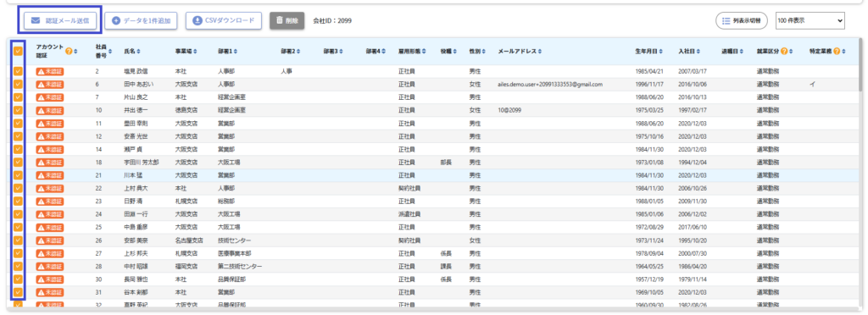Uncheck the checkbox for 長岡 雅也
868x315 pixels.
click(x=18, y=279)
